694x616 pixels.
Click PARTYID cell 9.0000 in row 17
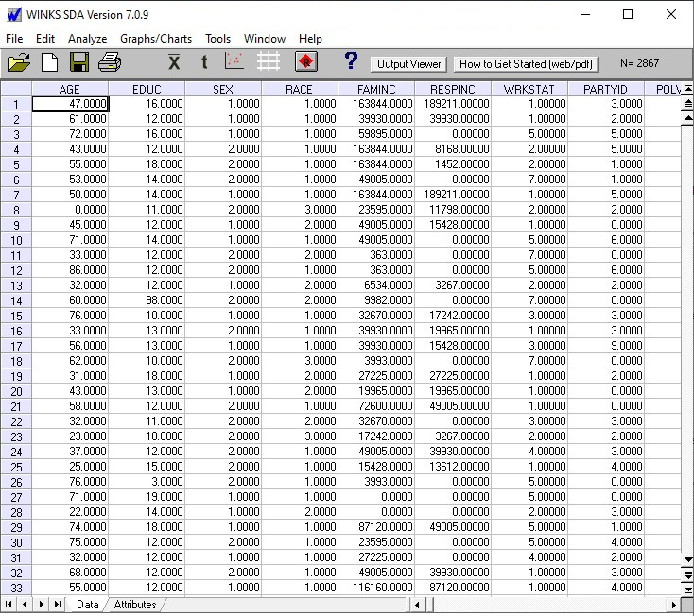(x=606, y=346)
